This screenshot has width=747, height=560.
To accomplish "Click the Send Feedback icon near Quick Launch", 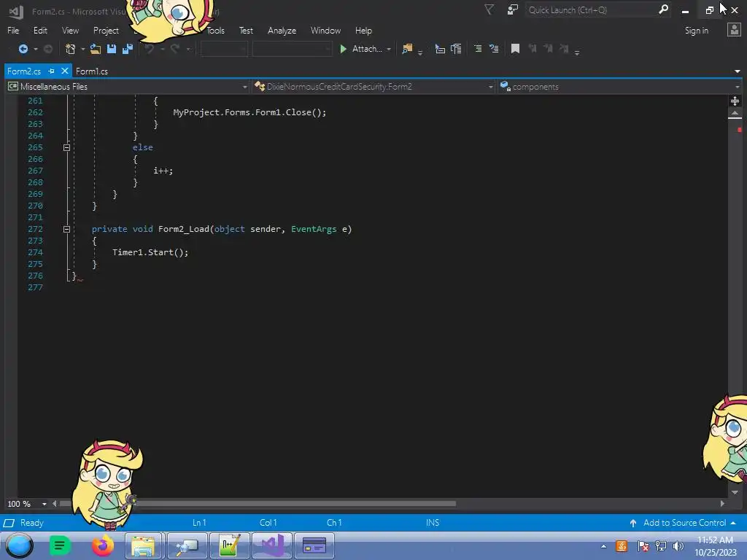I will (x=513, y=9).
